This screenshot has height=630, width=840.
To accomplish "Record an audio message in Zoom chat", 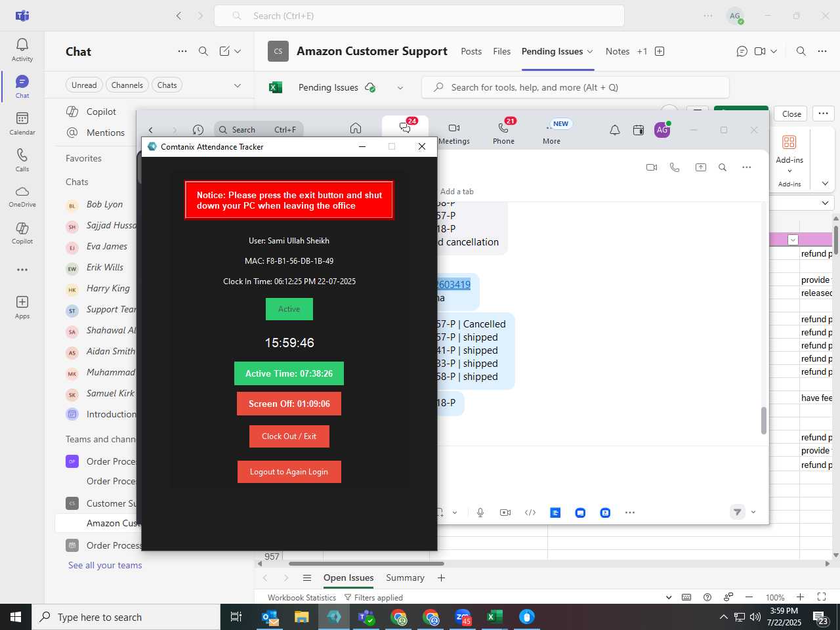I will [x=480, y=513].
